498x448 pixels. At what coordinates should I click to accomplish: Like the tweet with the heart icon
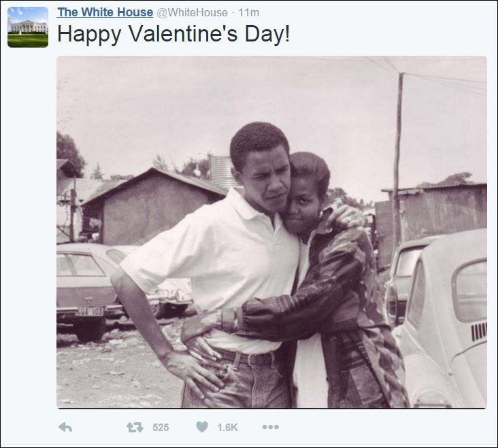pyautogui.click(x=202, y=427)
